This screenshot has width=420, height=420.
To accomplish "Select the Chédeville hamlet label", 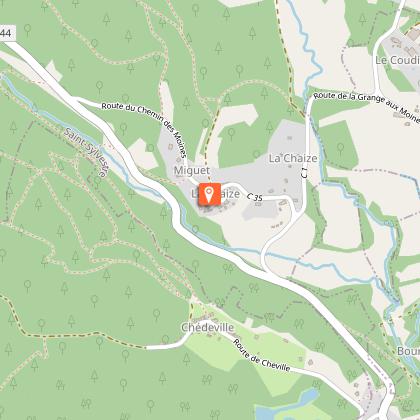I will [207, 327].
